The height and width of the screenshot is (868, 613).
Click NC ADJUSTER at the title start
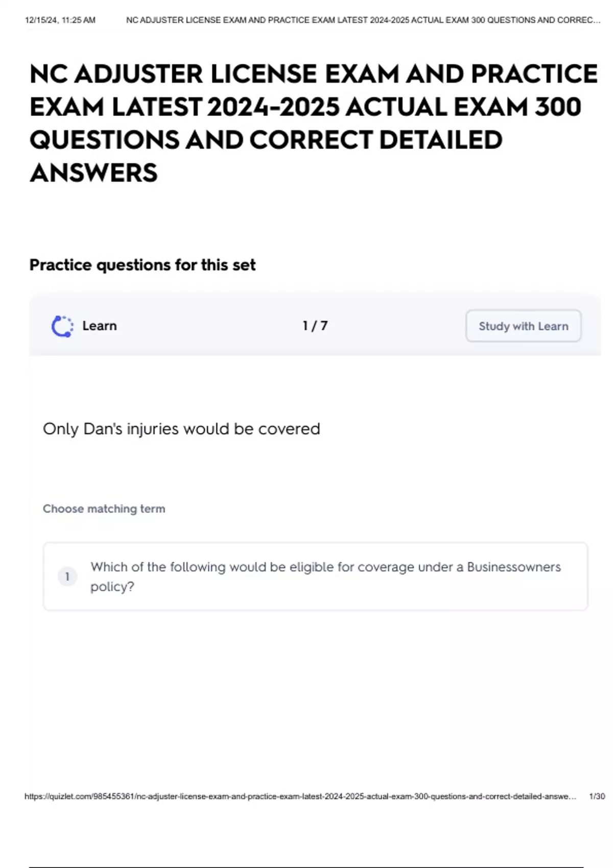click(x=116, y=74)
